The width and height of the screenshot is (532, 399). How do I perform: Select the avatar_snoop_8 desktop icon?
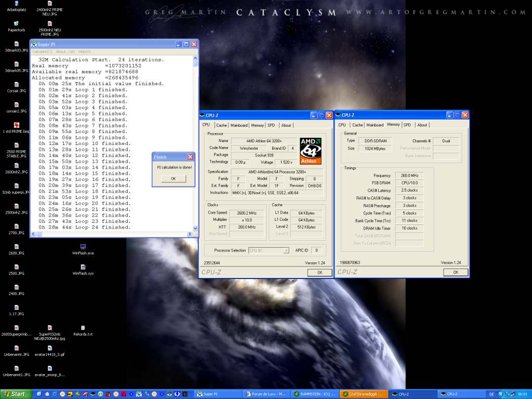[49, 371]
